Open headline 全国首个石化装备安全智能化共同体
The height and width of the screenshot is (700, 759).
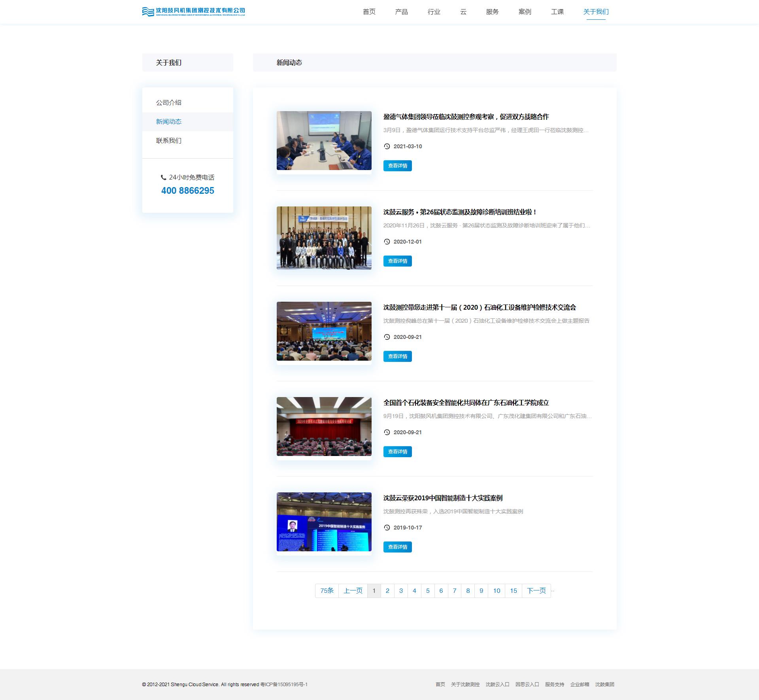click(x=466, y=403)
